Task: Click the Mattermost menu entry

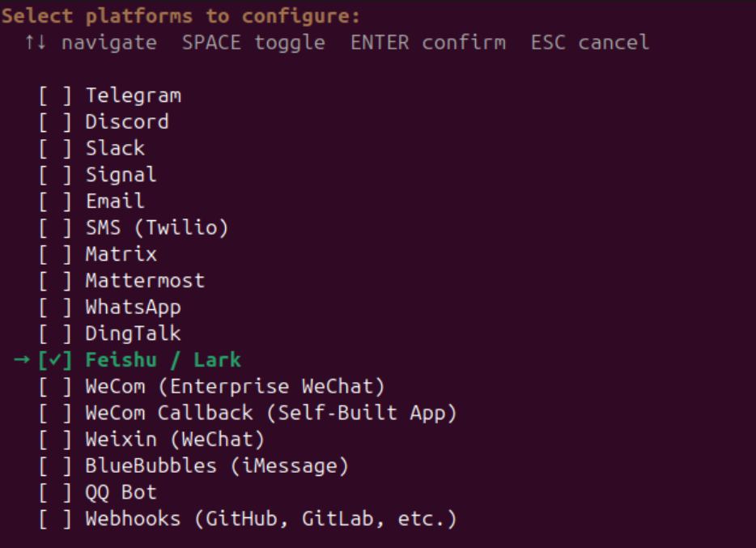Action: pos(145,281)
